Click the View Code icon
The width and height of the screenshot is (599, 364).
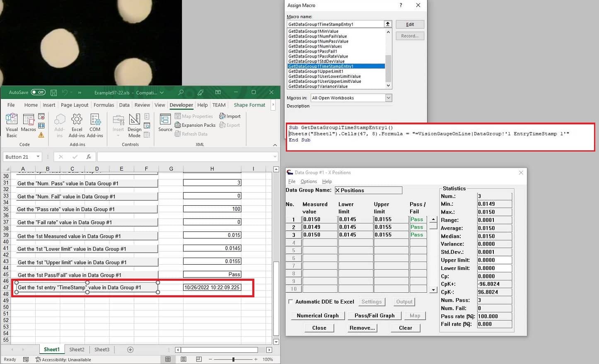tap(147, 125)
